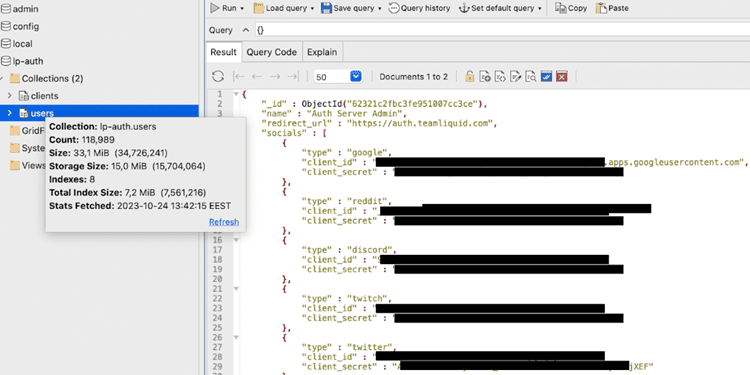
Task: Click the refresh results icon
Action: tap(218, 77)
